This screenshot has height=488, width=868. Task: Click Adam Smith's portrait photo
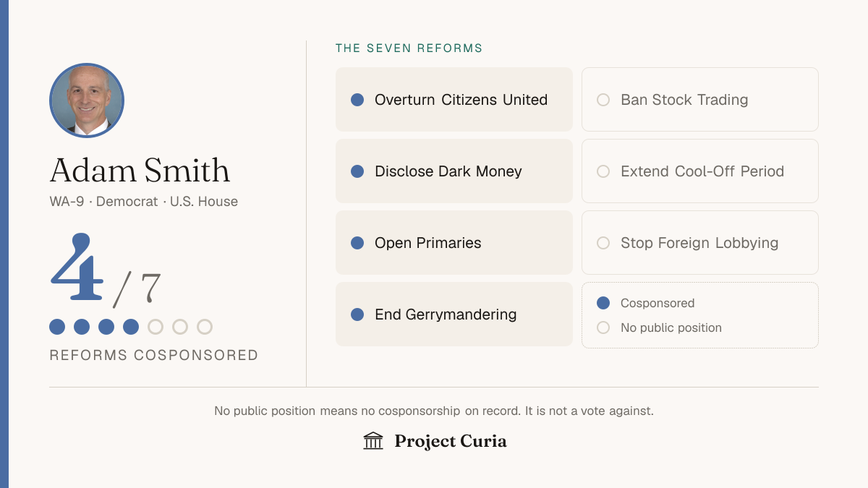pyautogui.click(x=87, y=100)
